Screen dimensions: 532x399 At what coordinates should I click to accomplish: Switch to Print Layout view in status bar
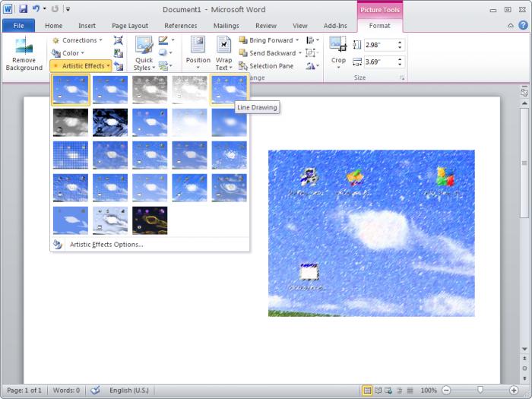(368, 391)
